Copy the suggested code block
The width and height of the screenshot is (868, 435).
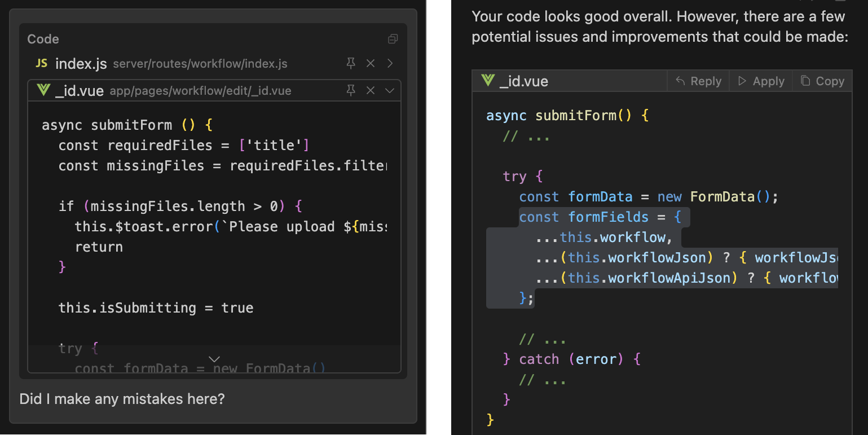point(822,81)
